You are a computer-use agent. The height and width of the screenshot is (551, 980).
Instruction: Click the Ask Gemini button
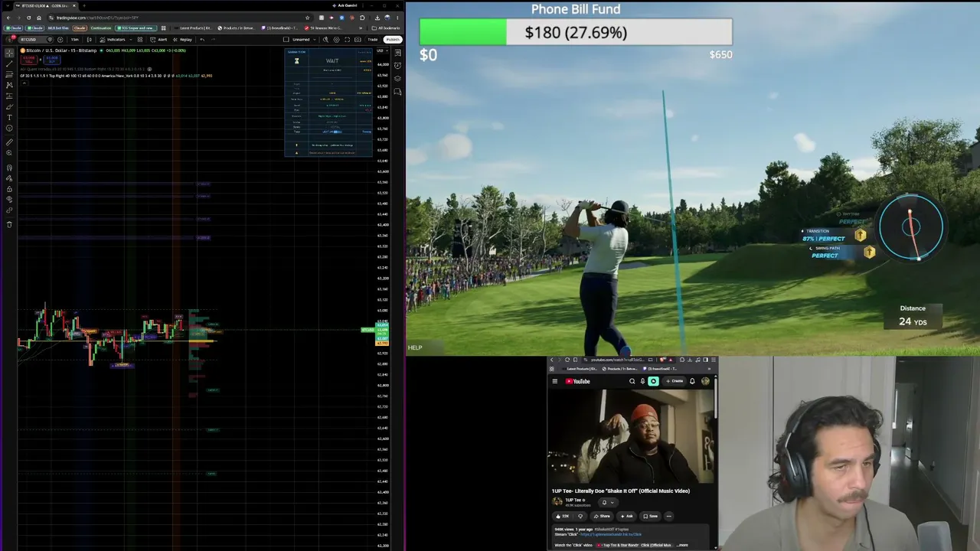click(346, 5)
